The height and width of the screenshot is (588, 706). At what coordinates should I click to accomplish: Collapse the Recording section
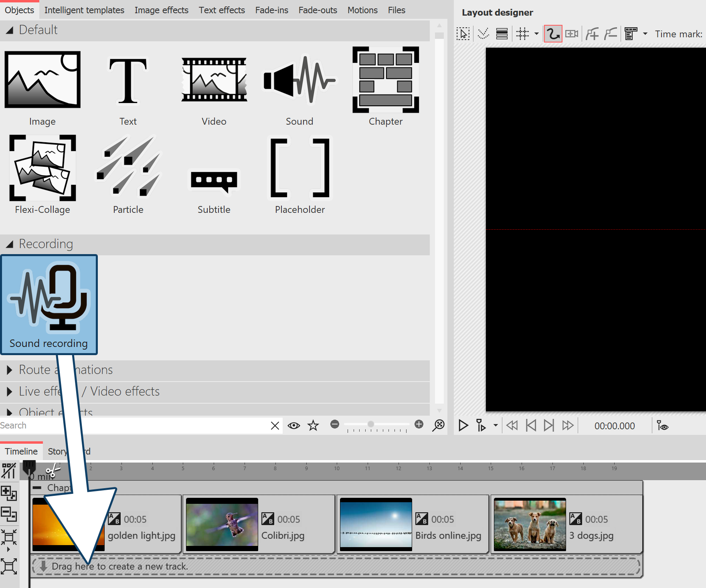pyautogui.click(x=10, y=244)
